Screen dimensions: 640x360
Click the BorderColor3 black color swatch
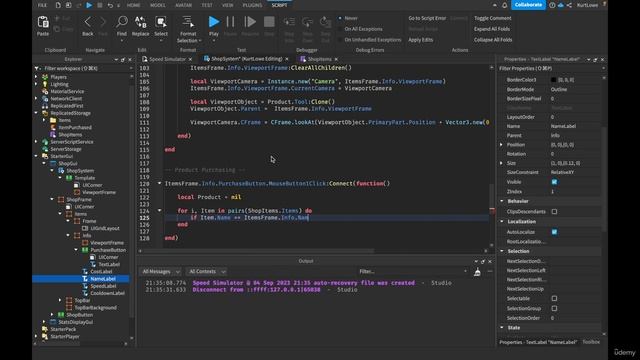coord(553,80)
